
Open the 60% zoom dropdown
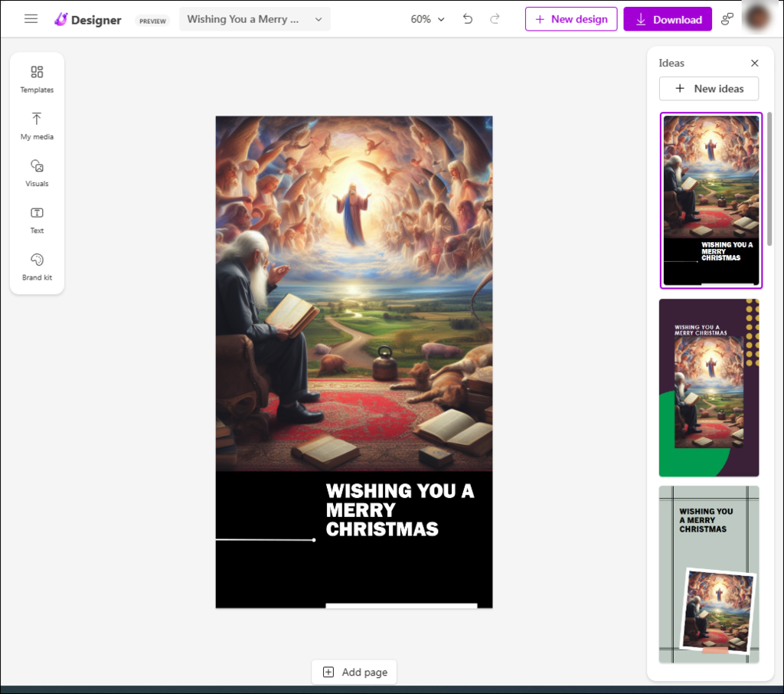pos(427,19)
